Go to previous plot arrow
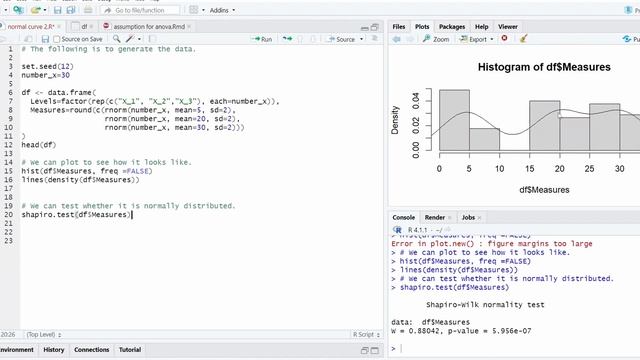 point(396,39)
